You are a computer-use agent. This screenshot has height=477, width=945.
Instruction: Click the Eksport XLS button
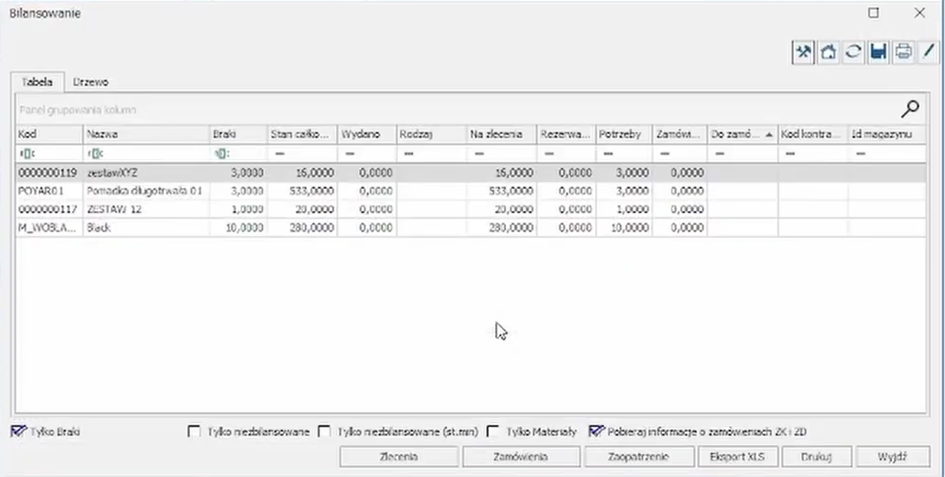coord(736,456)
